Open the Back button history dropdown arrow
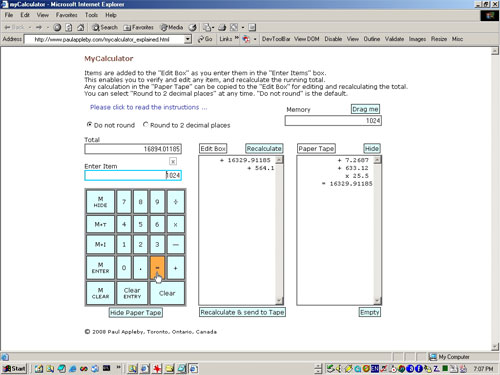Viewport: 500px width, 375px height. tap(30, 27)
